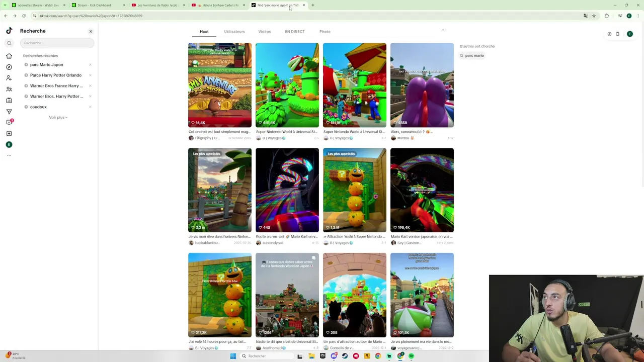
Task: Open the Friends icon in sidebar
Action: [x=9, y=89]
